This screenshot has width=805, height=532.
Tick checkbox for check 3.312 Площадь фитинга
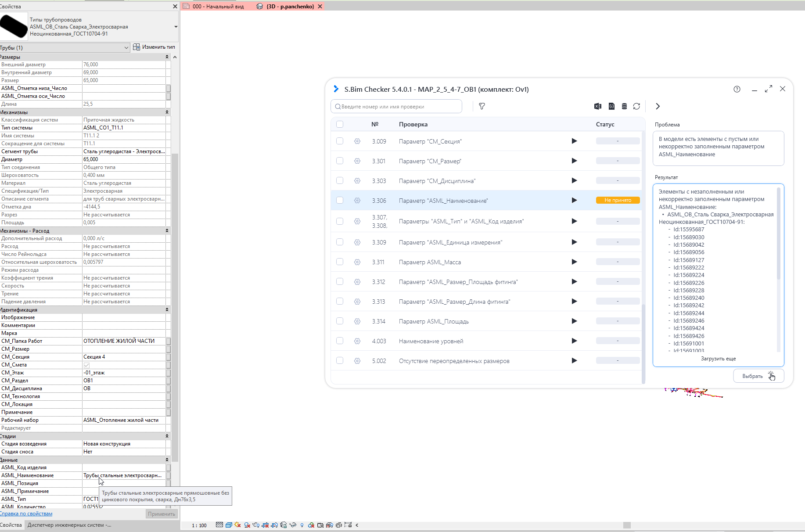click(x=340, y=281)
